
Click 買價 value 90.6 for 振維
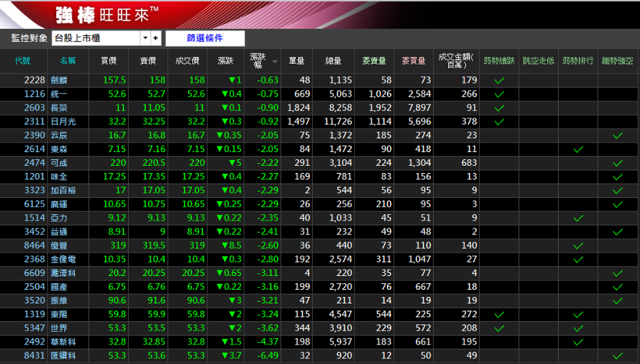click(x=117, y=300)
